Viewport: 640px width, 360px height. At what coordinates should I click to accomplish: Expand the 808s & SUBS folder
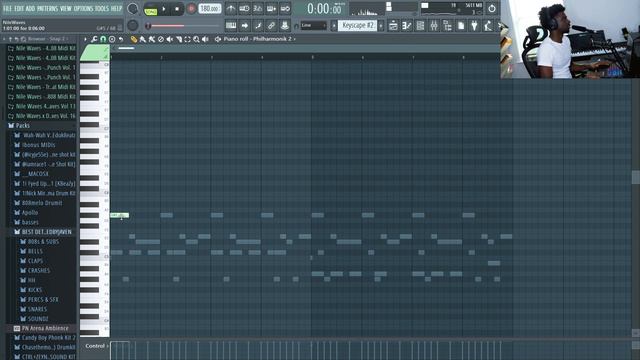click(40, 242)
